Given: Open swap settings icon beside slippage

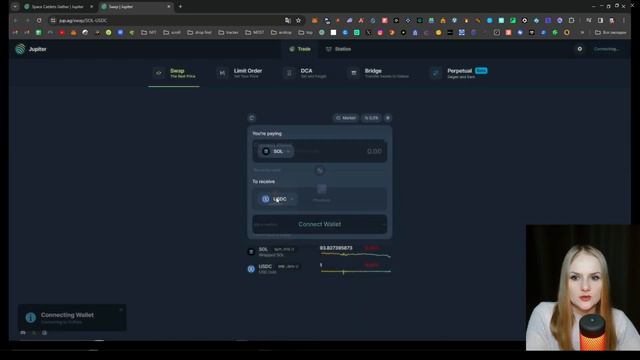Looking at the screenshot, I should pyautogui.click(x=388, y=118).
